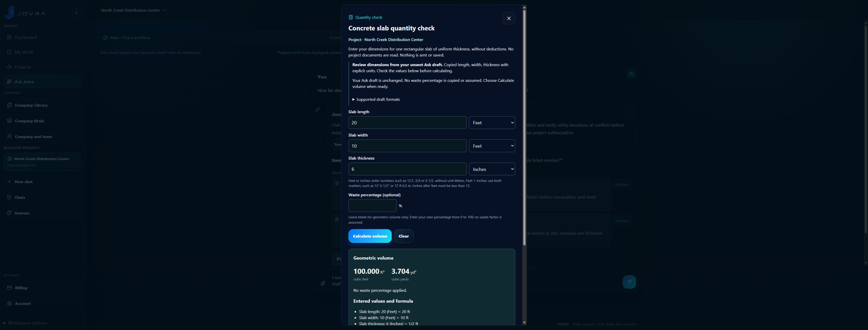Click the first source Preview button
The height and width of the screenshot is (330, 868).
[622, 185]
